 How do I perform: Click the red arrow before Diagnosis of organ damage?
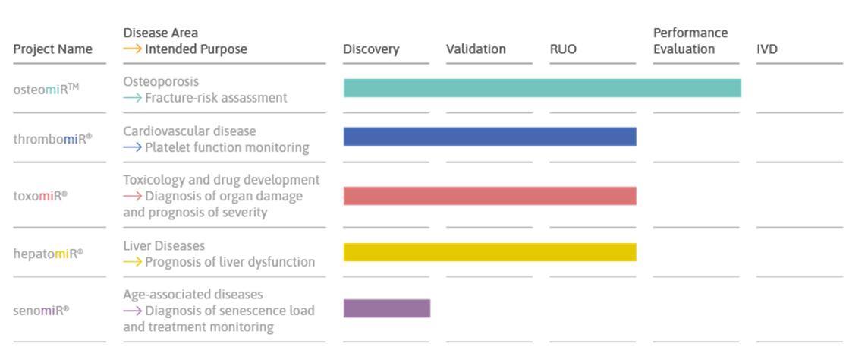132,196
